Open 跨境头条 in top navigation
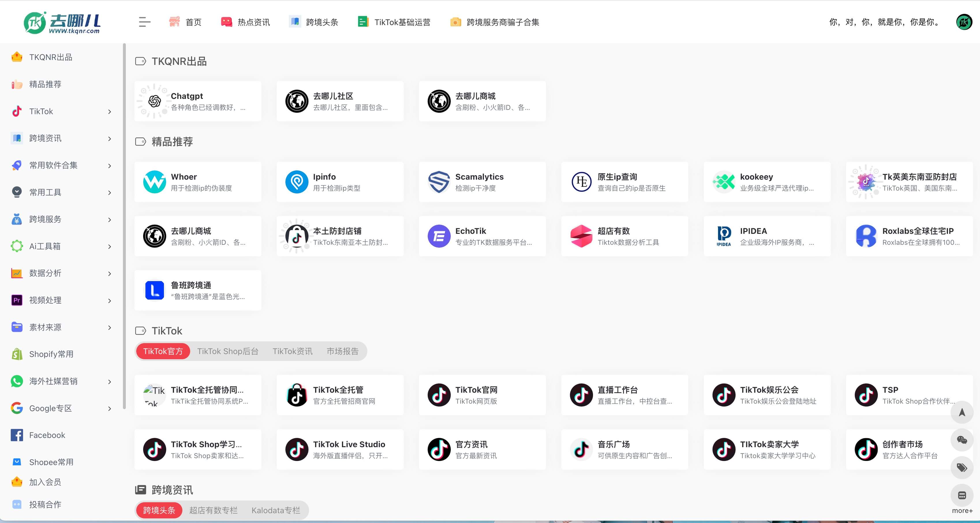Screen dimensions: 980x523 pos(313,22)
